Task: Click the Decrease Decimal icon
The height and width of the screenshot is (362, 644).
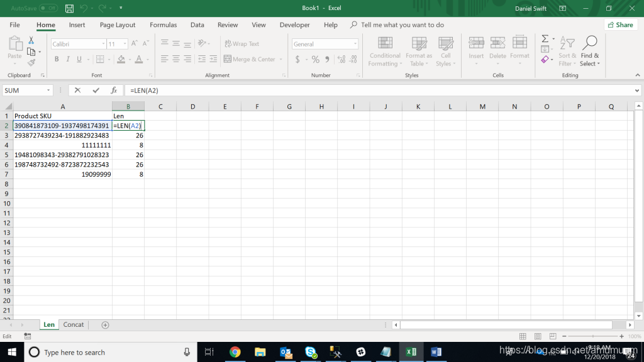Action: [x=353, y=60]
